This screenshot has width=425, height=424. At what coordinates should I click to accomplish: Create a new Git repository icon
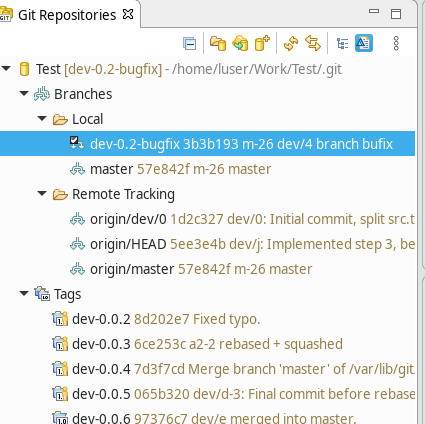pyautogui.click(x=262, y=43)
